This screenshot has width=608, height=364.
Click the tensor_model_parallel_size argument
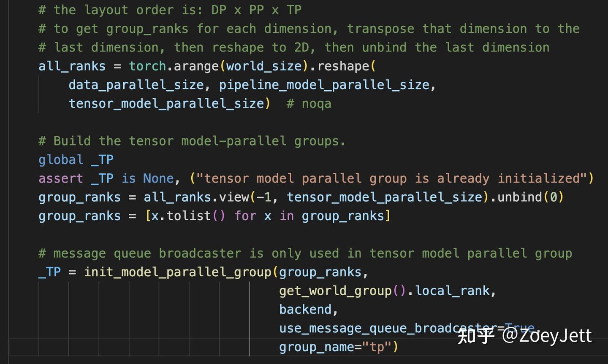coord(168,103)
